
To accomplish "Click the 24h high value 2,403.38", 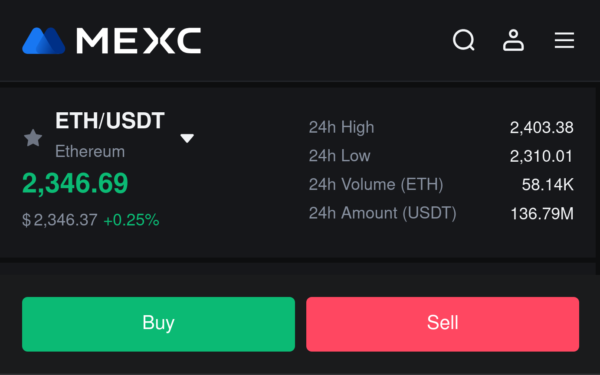I will (541, 127).
